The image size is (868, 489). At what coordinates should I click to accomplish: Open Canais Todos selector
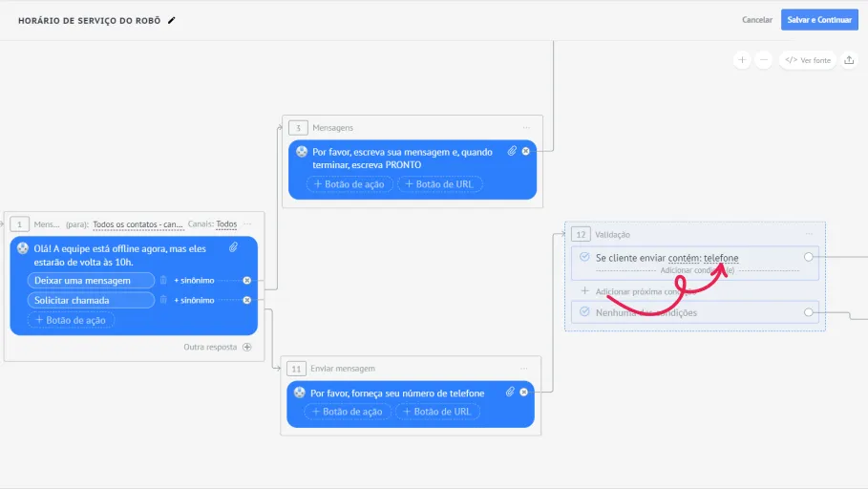[x=226, y=224]
